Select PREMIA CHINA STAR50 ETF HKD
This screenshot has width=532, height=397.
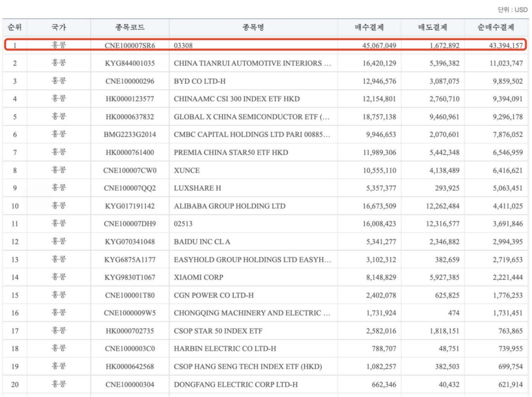231,152
